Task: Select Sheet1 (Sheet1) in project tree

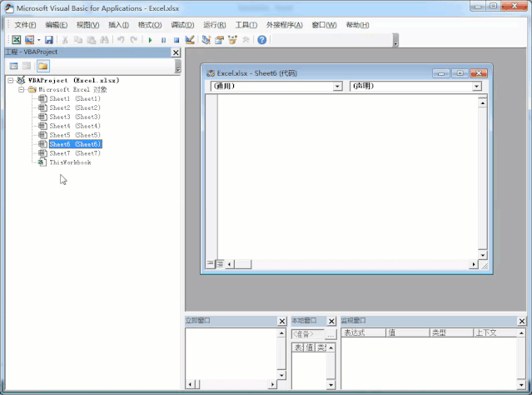Action: click(x=75, y=99)
